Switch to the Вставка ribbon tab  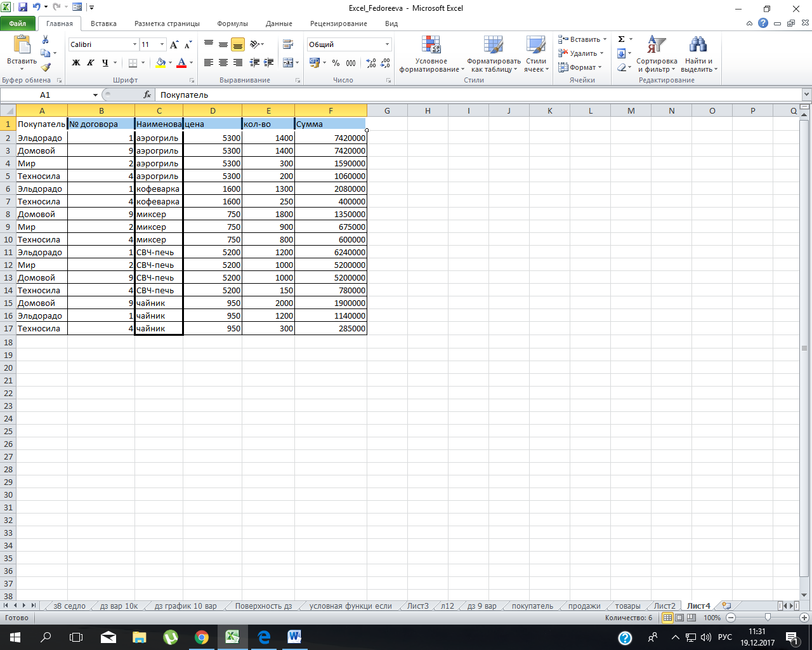(103, 23)
